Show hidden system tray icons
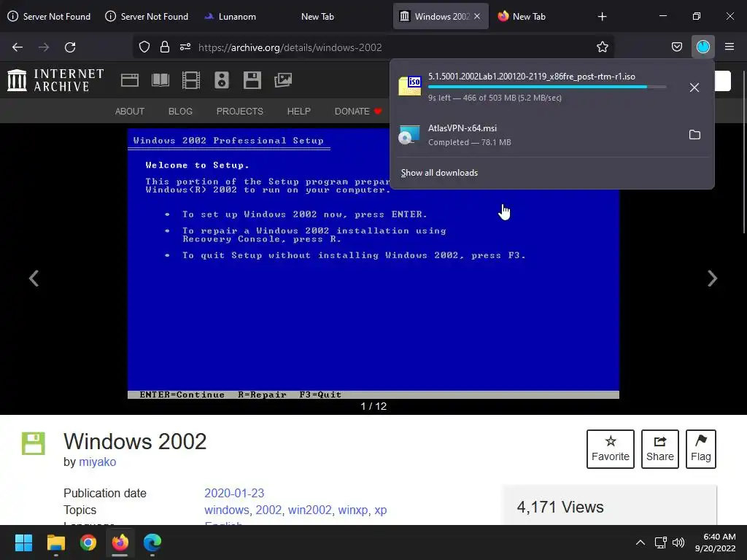This screenshot has width=747, height=560. [x=640, y=542]
